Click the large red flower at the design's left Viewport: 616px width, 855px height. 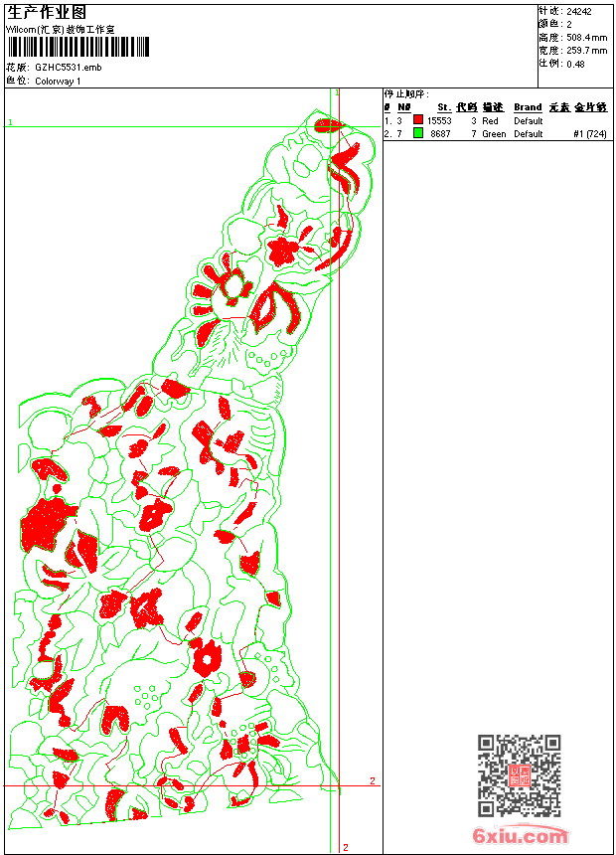[47, 522]
